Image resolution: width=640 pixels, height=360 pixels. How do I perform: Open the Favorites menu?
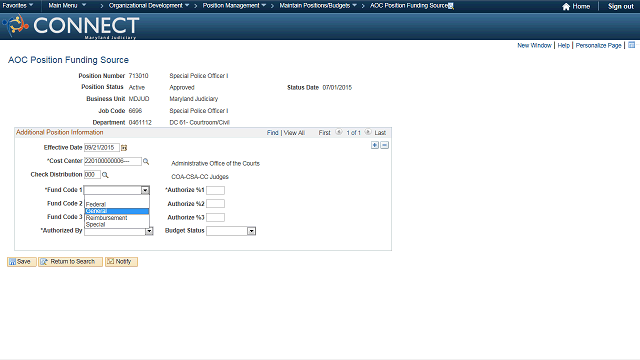click(18, 6)
